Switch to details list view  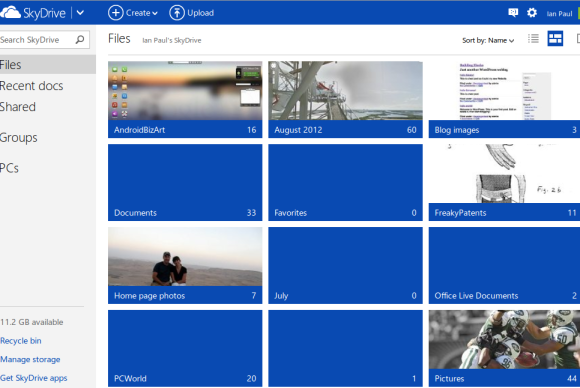533,38
